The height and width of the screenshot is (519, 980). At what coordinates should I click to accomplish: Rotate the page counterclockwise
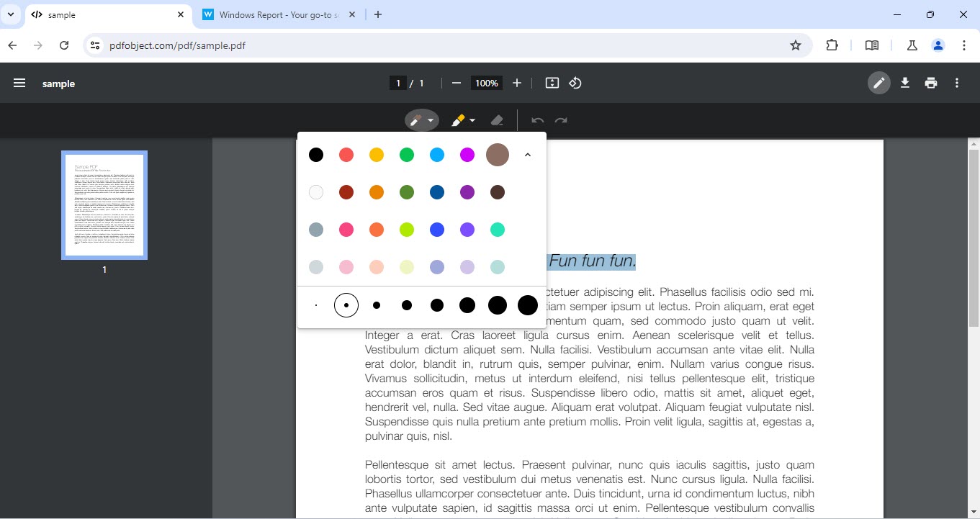click(575, 84)
